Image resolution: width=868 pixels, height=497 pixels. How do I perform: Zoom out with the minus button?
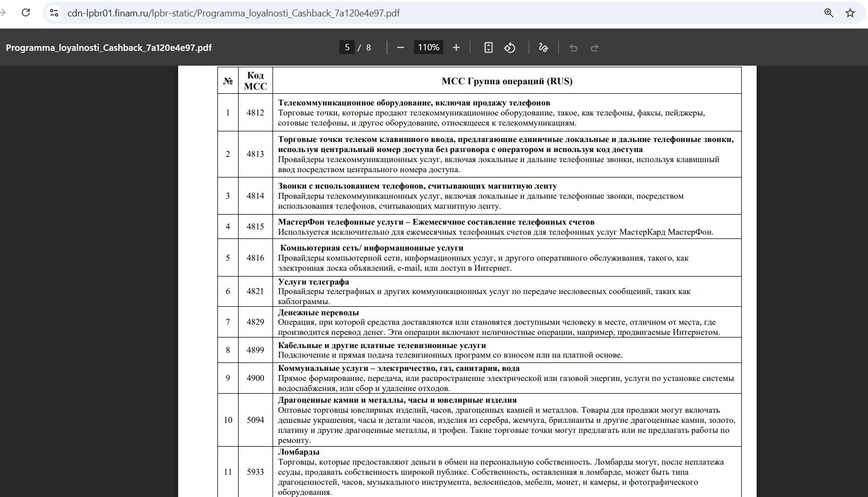(x=400, y=48)
